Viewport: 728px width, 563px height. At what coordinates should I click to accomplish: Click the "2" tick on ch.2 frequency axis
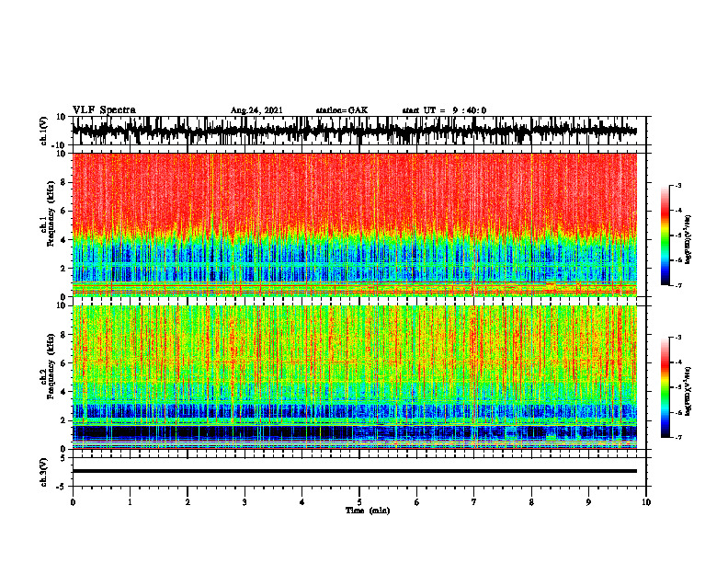pos(63,420)
